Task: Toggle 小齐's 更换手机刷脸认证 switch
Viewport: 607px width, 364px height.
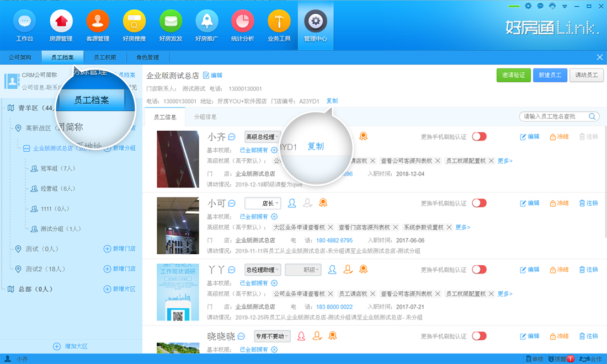Action: 479,136
